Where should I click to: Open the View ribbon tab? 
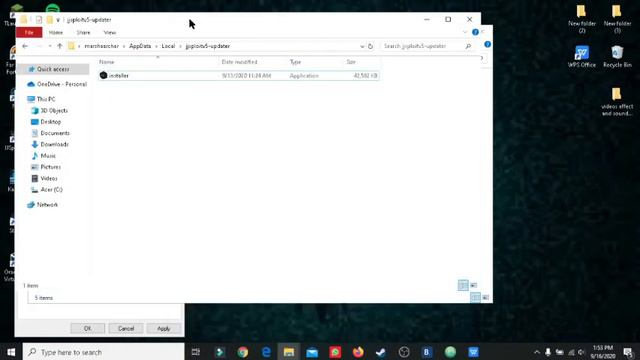[110, 32]
